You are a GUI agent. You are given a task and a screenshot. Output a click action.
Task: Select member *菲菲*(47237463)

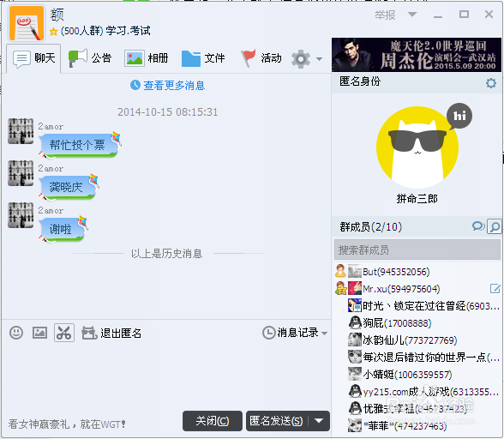coord(417,426)
